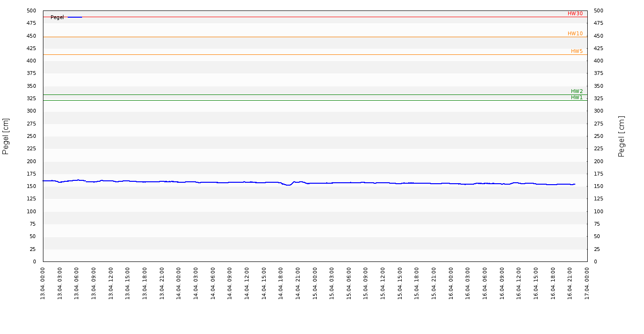Click the 17.04. 00:00 time axis label
644x334 pixels.
click(x=587, y=283)
